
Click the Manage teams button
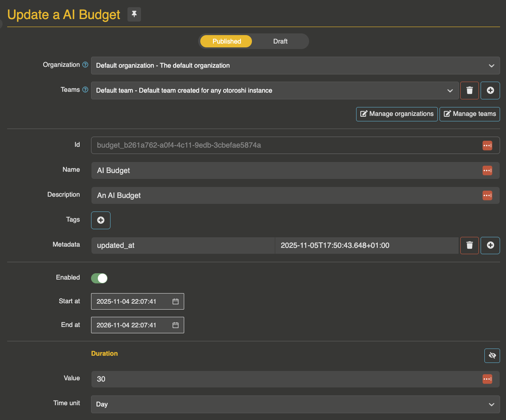tap(470, 114)
